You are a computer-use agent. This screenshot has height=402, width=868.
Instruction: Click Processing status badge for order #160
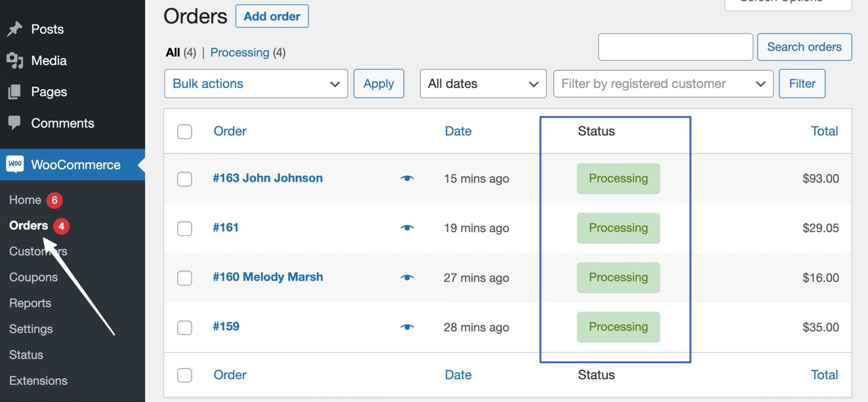618,277
